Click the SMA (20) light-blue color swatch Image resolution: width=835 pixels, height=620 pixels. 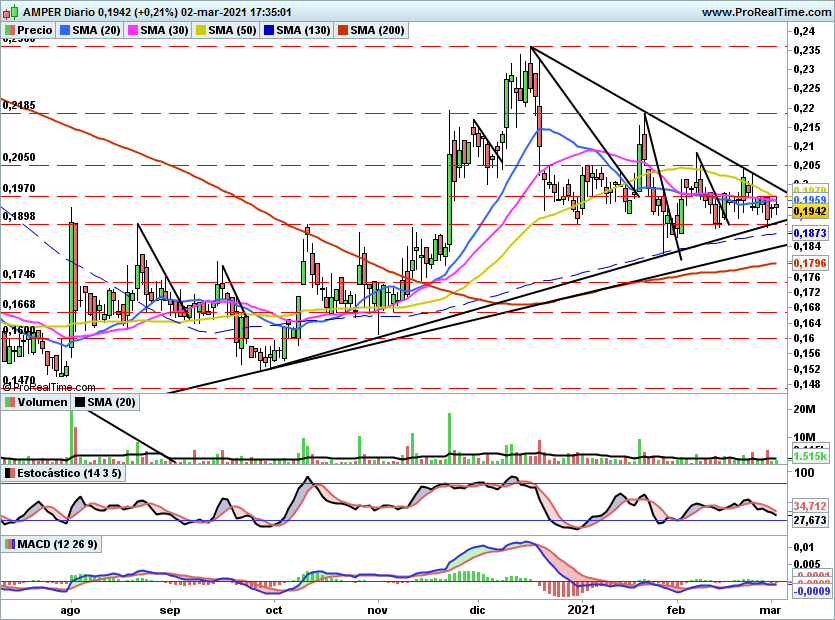64,30
